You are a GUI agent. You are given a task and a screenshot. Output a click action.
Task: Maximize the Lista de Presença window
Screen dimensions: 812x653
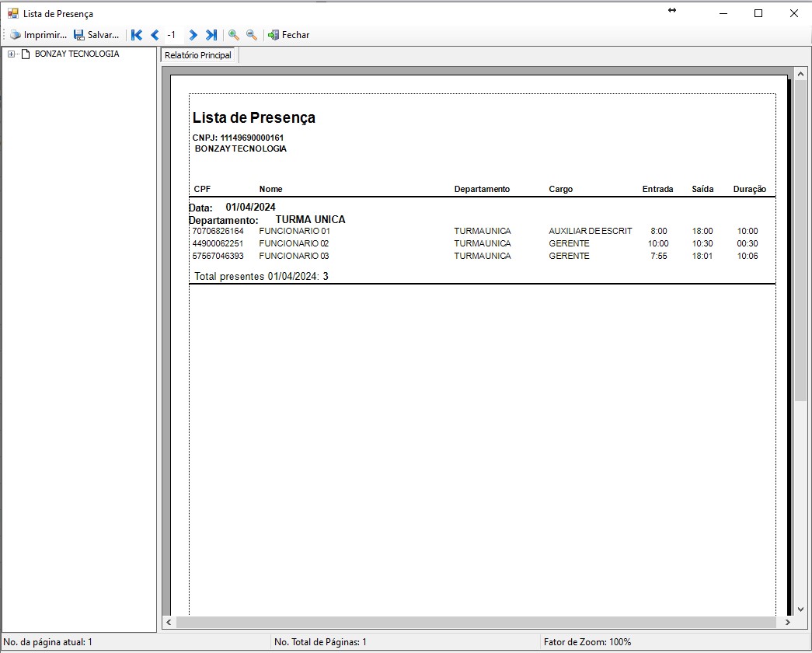pyautogui.click(x=758, y=13)
